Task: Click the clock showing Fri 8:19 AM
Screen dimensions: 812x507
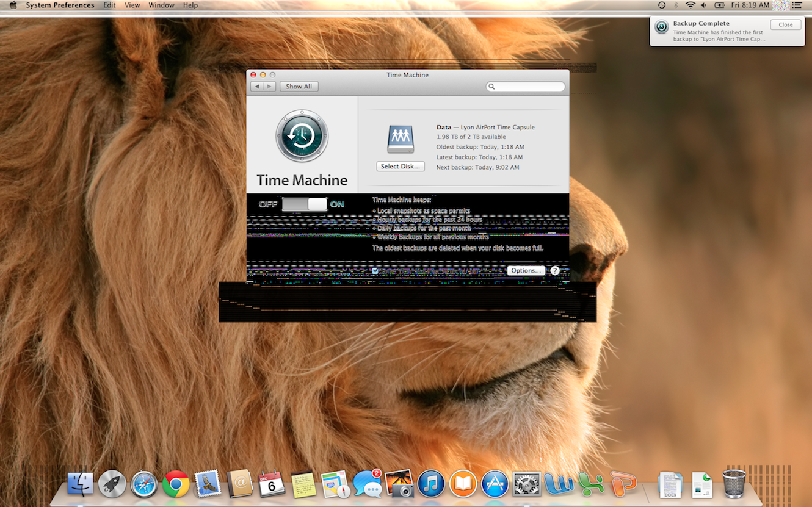Action: [750, 5]
